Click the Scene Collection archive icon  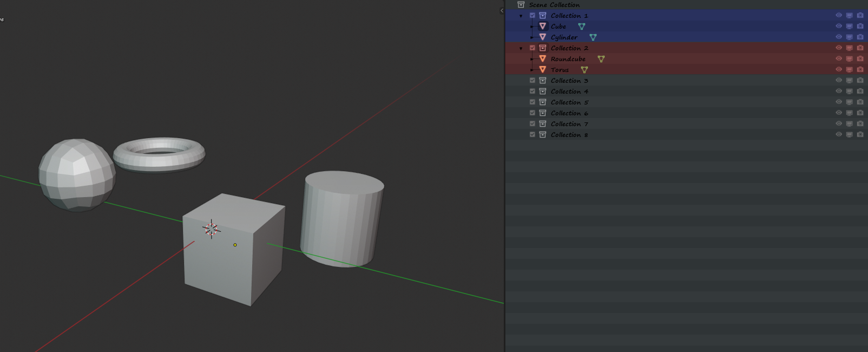pyautogui.click(x=521, y=4)
